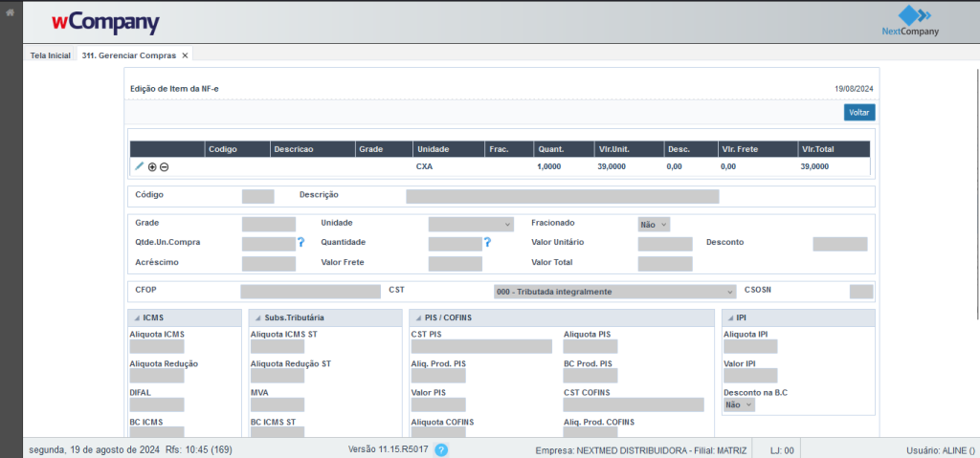Close the 311. Gerenciar Compras tab
The height and width of the screenshot is (458, 980).
185,55
